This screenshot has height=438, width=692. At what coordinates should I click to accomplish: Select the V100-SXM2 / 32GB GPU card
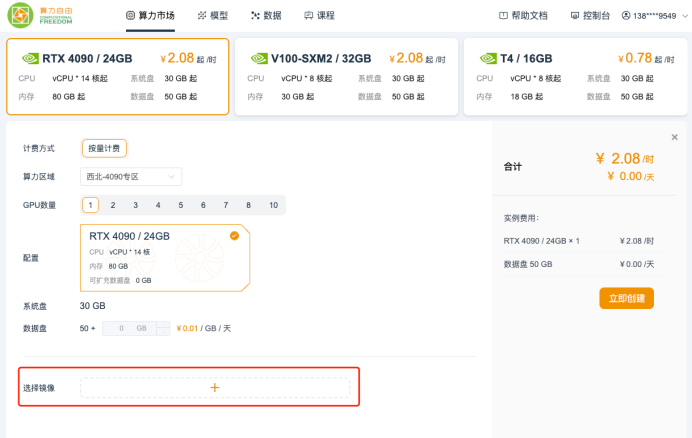click(x=346, y=76)
